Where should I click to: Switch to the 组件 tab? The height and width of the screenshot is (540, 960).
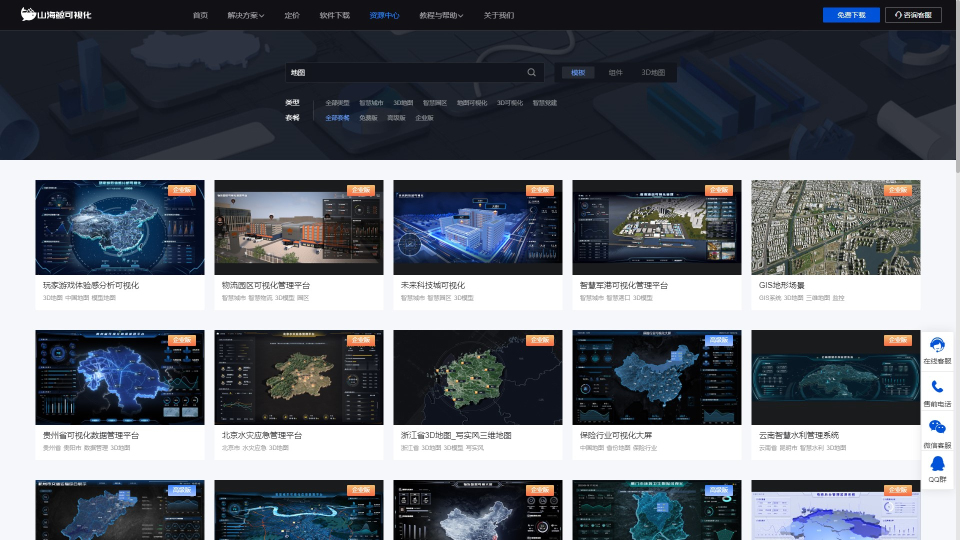[615, 73]
